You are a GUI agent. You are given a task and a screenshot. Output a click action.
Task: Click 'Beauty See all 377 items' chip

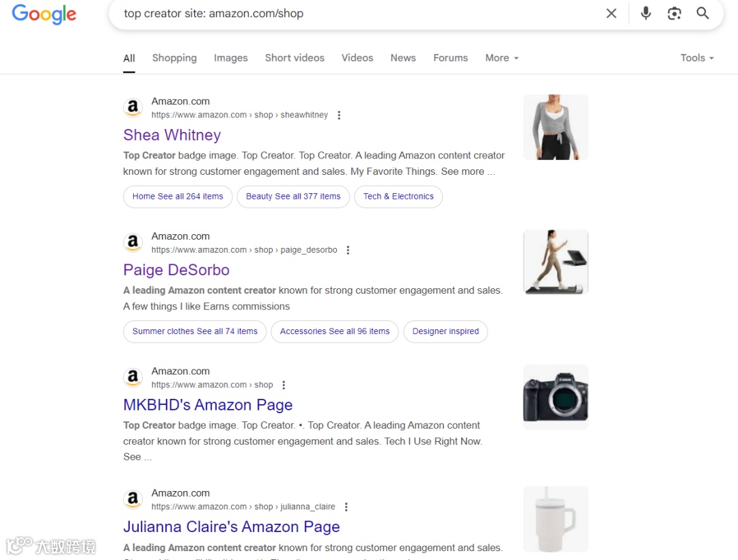click(292, 197)
